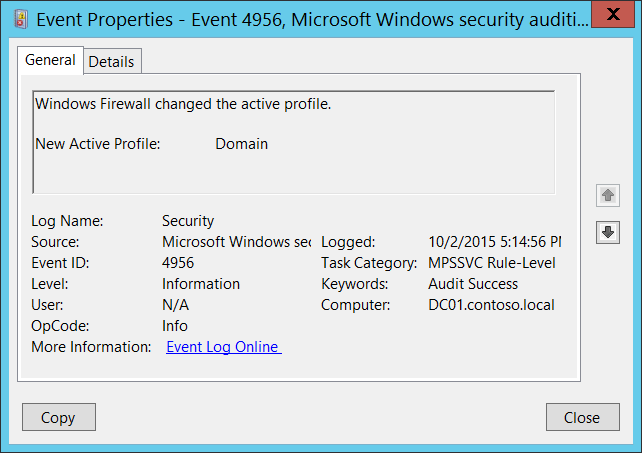
Task: Click the Event Properties title bar icon
Action: pyautogui.click(x=19, y=17)
